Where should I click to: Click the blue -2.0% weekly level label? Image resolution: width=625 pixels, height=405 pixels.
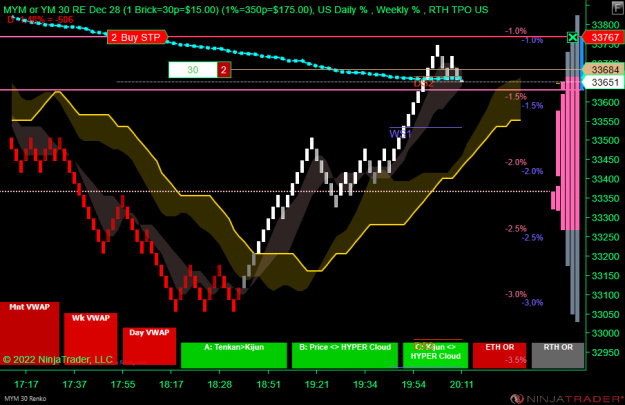(533, 171)
